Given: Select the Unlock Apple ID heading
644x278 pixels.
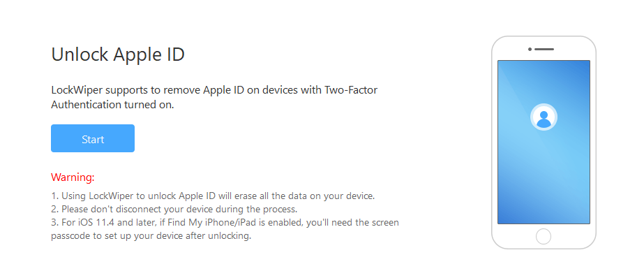Looking at the screenshot, I should pos(118,54).
